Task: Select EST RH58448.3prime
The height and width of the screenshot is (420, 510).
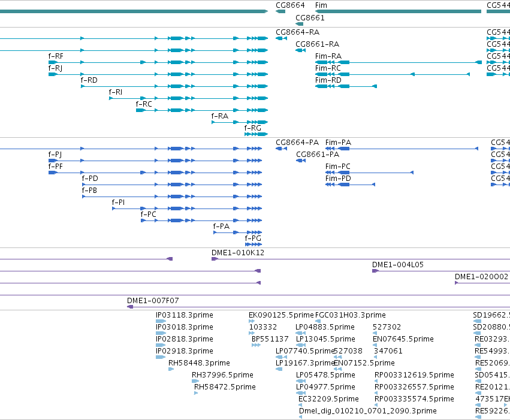Action: point(171,369)
